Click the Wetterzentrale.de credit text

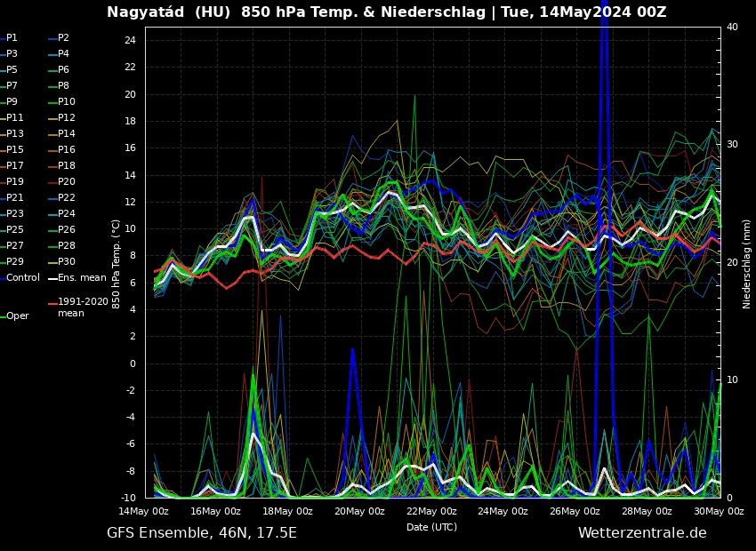tap(642, 532)
